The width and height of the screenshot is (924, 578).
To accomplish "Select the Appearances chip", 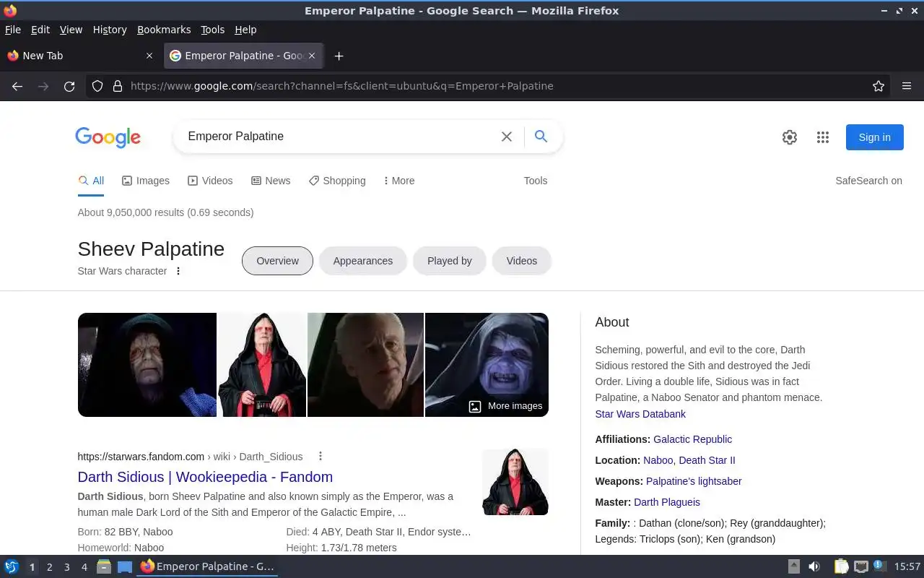I will (x=363, y=261).
